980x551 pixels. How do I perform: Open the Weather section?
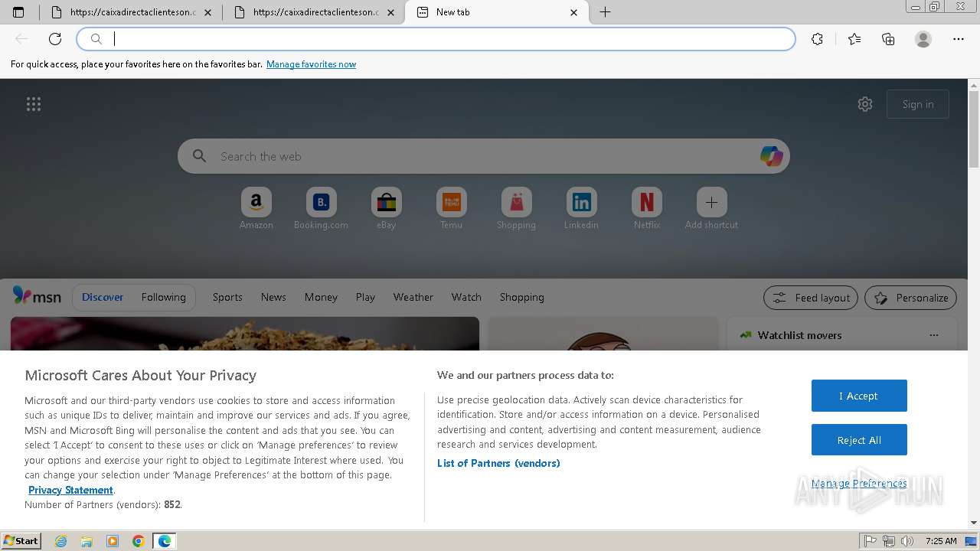[x=413, y=297]
